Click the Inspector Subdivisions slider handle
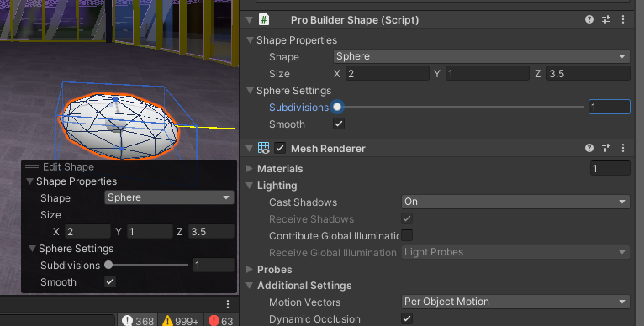The width and height of the screenshot is (644, 326). click(337, 107)
